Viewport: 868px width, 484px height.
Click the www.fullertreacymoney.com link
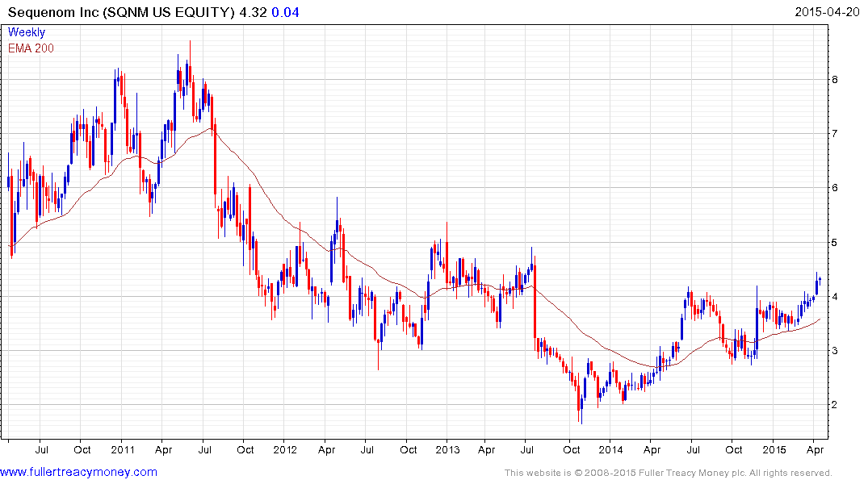[x=78, y=472]
